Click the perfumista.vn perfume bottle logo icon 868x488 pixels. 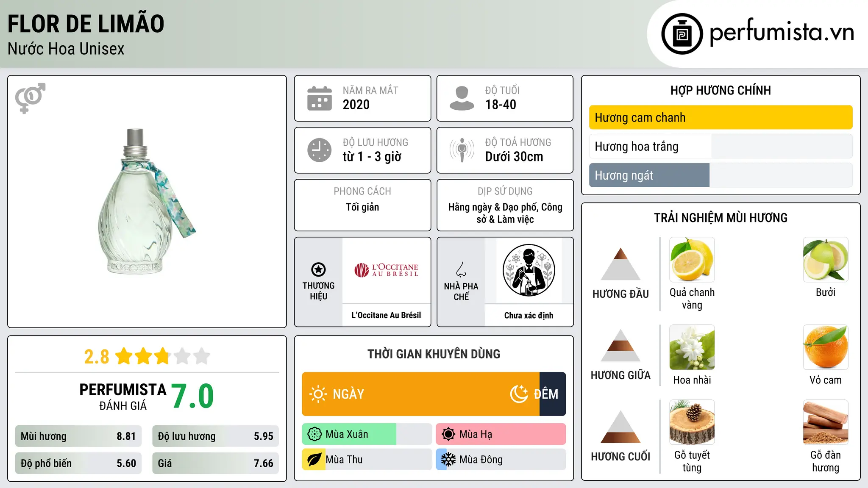click(x=682, y=34)
